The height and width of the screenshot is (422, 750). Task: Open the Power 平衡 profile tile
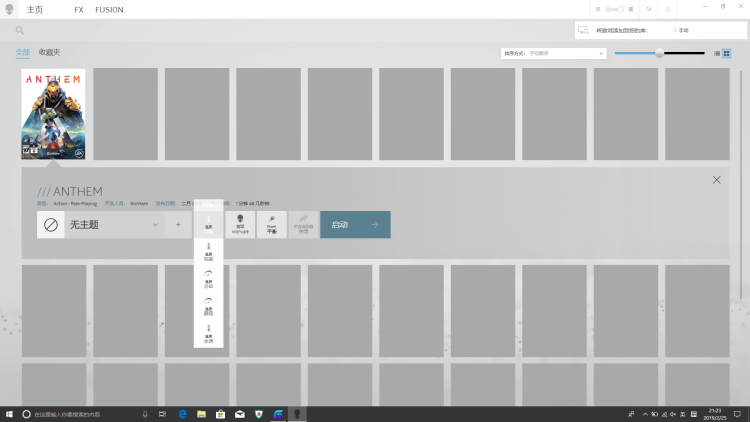(272, 224)
